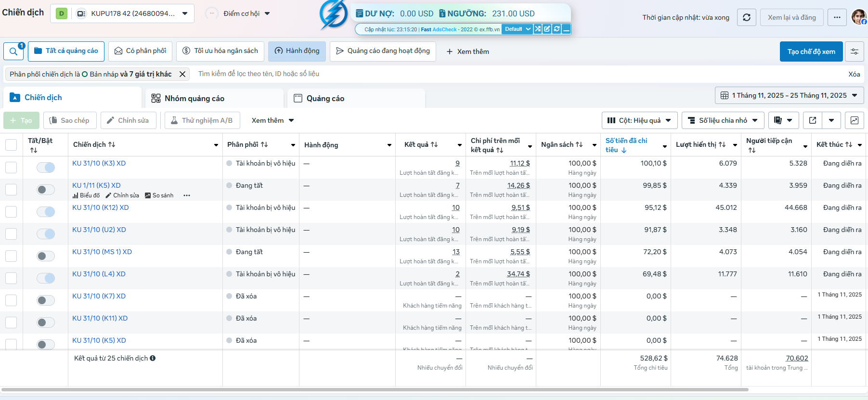Open the KU 31/10 (K12) XD campaign link
The image size is (868, 400).
(x=101, y=207)
